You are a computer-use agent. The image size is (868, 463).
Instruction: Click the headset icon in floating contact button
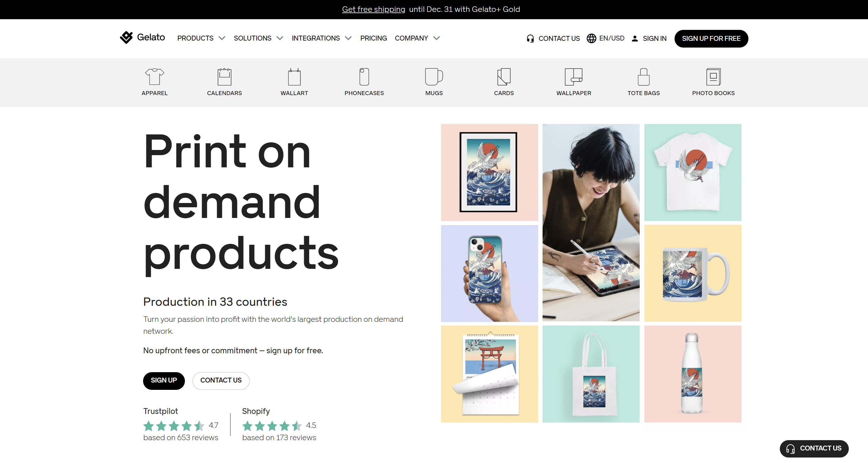(x=790, y=448)
